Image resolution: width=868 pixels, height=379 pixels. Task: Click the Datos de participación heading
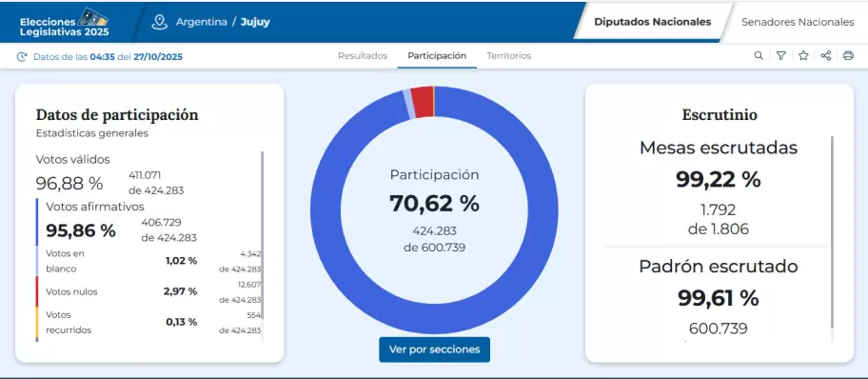pos(117,114)
